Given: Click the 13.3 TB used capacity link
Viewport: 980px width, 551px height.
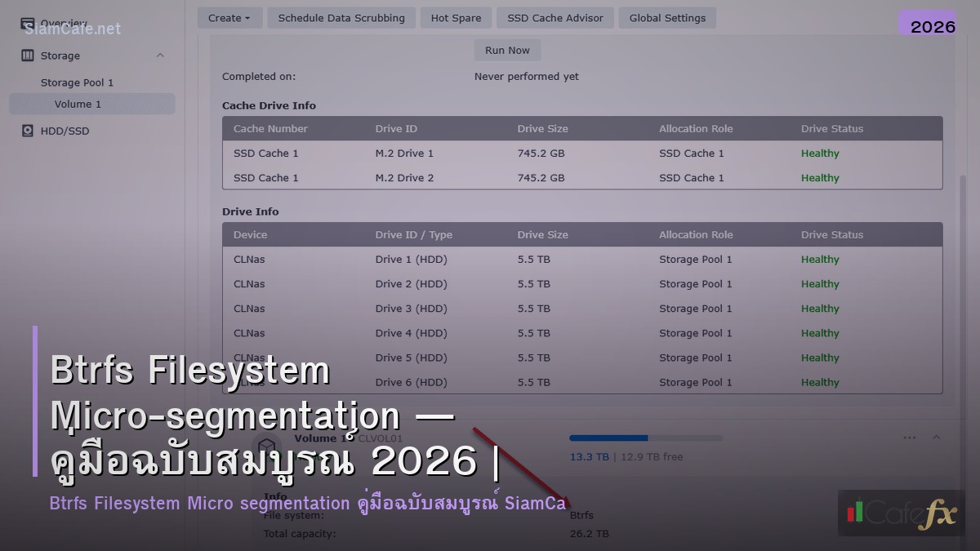Looking at the screenshot, I should [x=590, y=456].
